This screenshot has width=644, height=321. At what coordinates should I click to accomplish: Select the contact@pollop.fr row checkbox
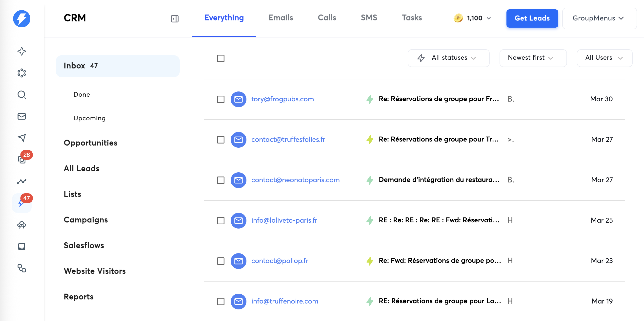[221, 261]
